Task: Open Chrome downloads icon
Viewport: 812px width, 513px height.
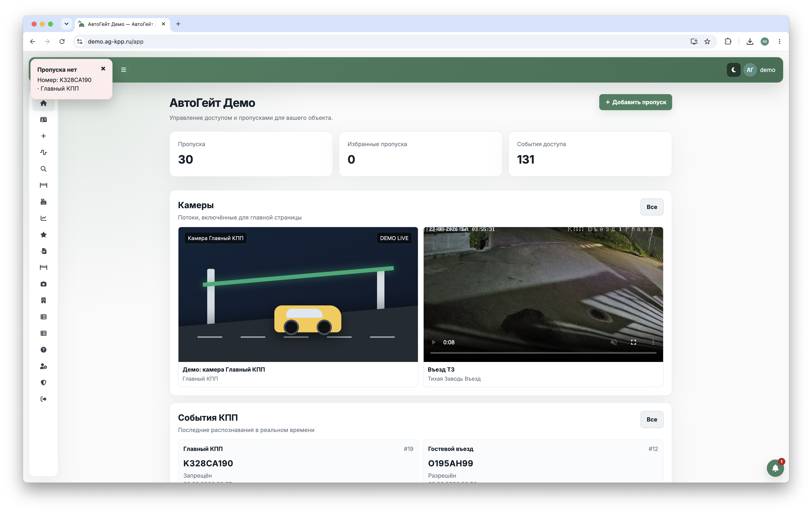Action: [750, 42]
